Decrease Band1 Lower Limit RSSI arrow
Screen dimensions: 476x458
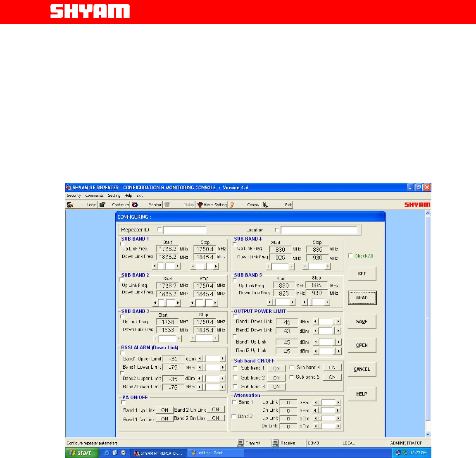pyautogui.click(x=200, y=367)
